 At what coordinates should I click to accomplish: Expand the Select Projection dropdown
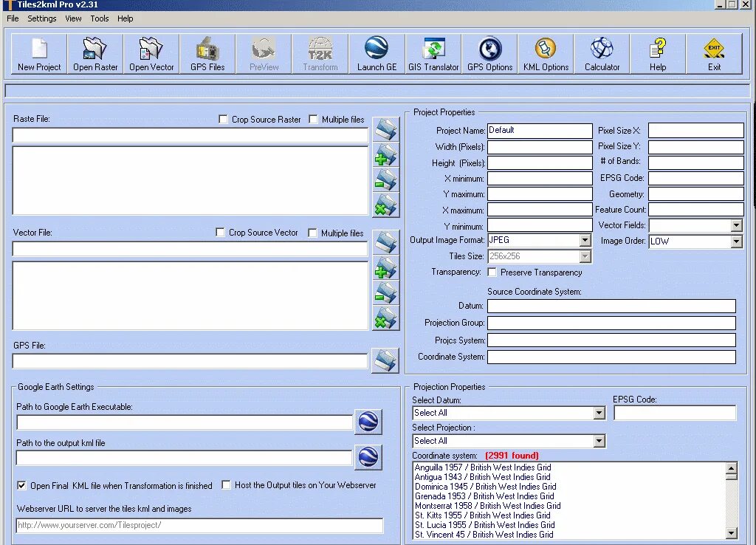(599, 441)
